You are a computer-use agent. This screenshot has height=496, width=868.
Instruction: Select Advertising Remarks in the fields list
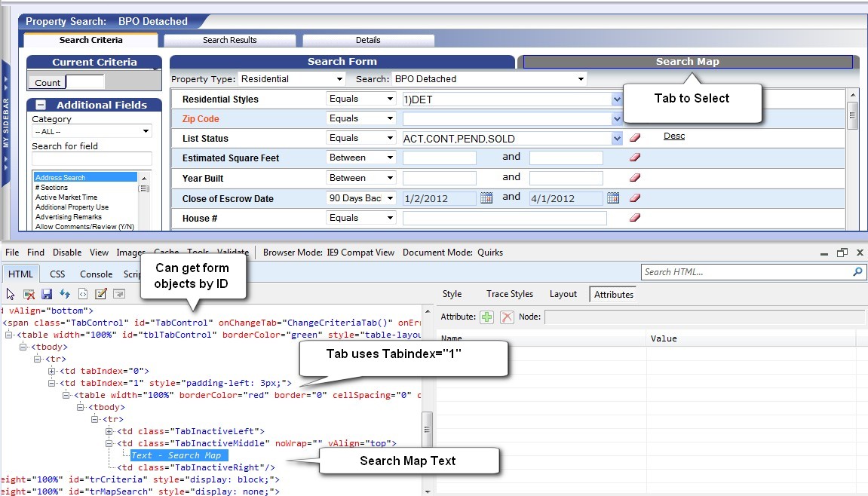(69, 217)
